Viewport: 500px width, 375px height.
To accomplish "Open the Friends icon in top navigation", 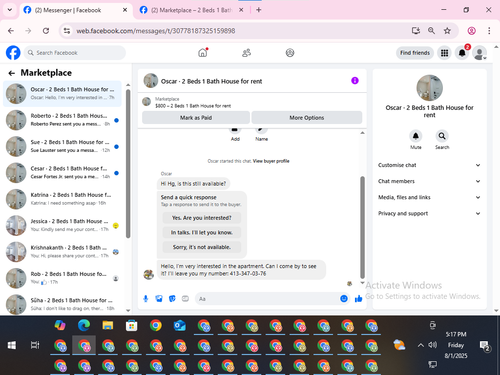I will [x=246, y=53].
